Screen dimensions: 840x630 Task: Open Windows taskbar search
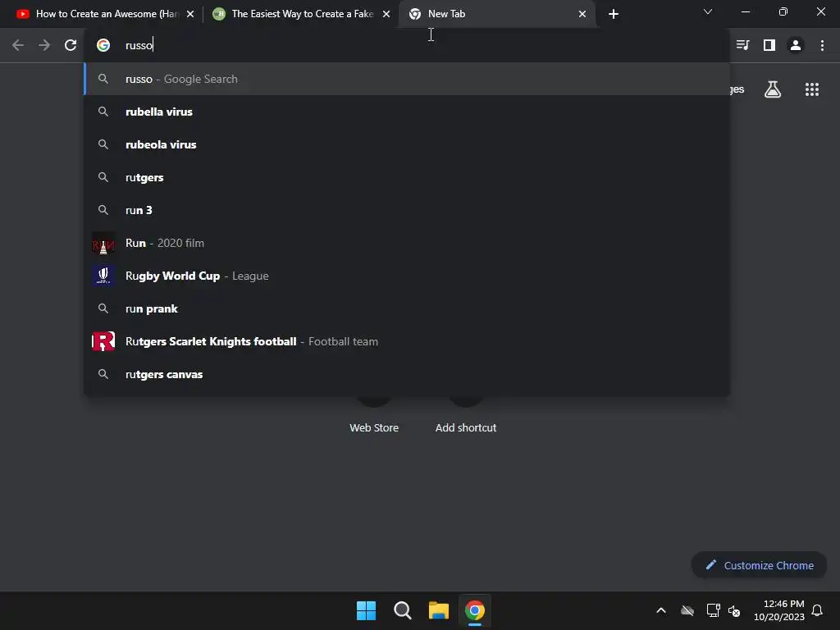(x=402, y=610)
